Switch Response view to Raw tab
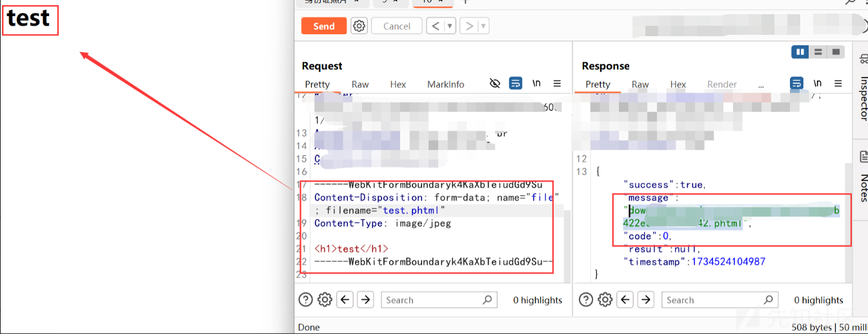 click(x=640, y=84)
